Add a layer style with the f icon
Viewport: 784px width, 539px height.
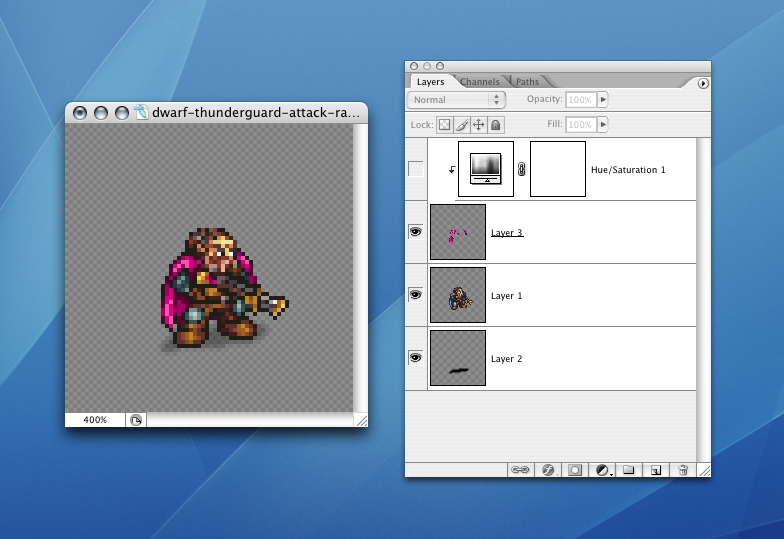(548, 470)
